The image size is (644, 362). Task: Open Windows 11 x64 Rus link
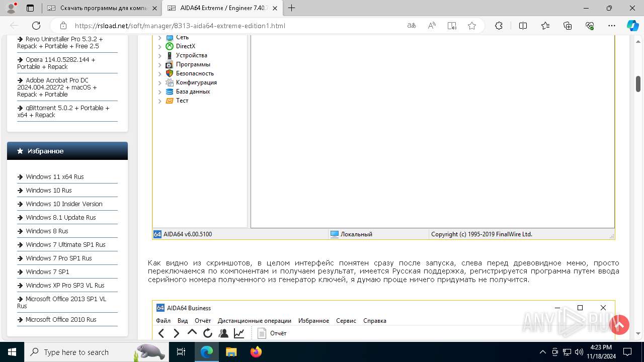click(55, 177)
